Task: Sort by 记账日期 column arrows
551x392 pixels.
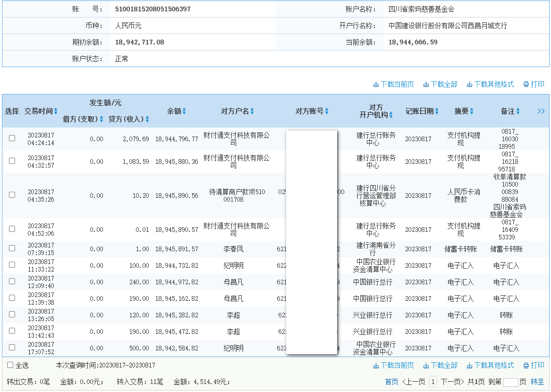Action: pyautogui.click(x=437, y=111)
